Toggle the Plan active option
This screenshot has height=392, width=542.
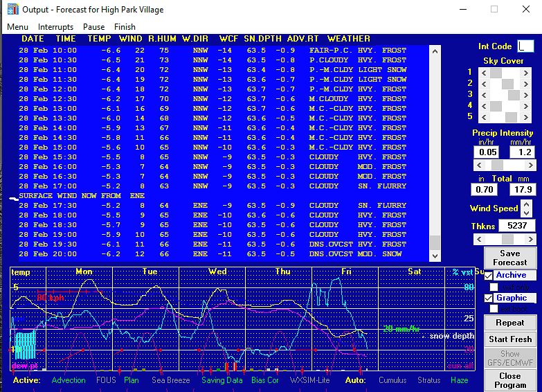coord(132,380)
